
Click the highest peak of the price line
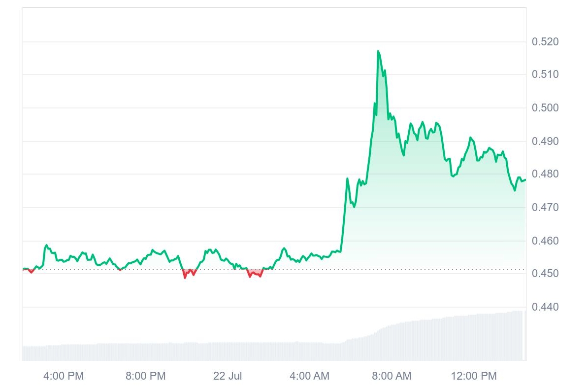coord(378,51)
